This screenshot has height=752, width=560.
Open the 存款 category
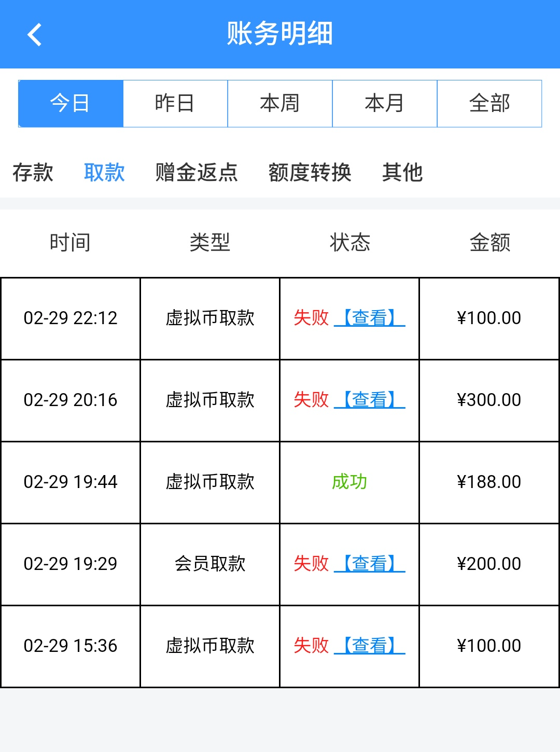33,173
